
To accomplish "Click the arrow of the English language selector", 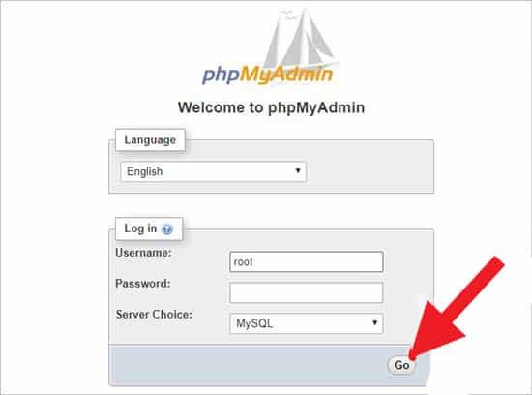I will [298, 170].
